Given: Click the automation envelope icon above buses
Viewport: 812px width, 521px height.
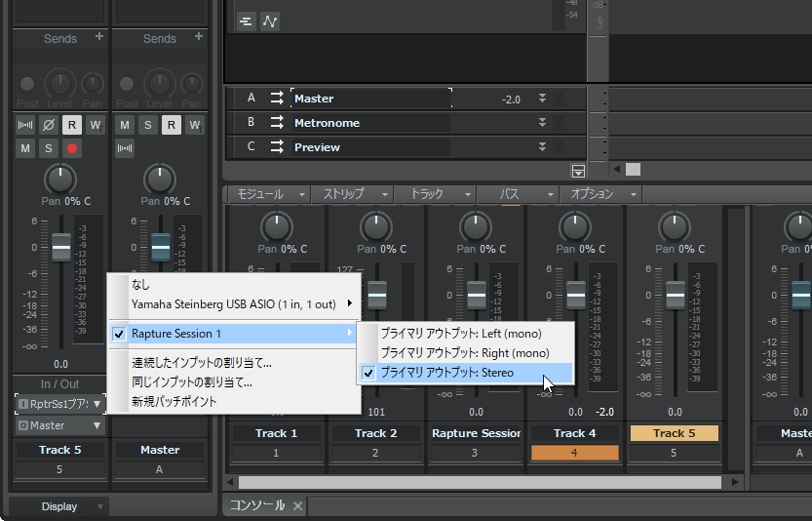Looking at the screenshot, I should 270,21.
